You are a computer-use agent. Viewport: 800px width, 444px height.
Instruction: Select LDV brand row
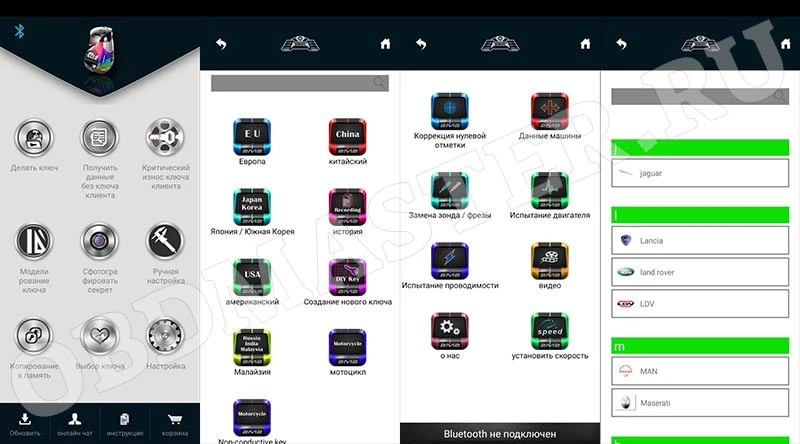[x=700, y=304]
